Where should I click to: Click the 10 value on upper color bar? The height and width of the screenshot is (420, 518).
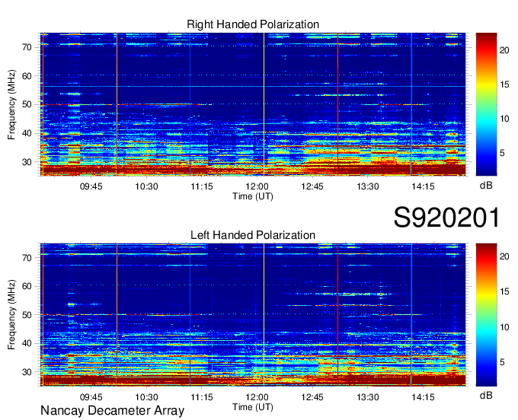tap(504, 119)
